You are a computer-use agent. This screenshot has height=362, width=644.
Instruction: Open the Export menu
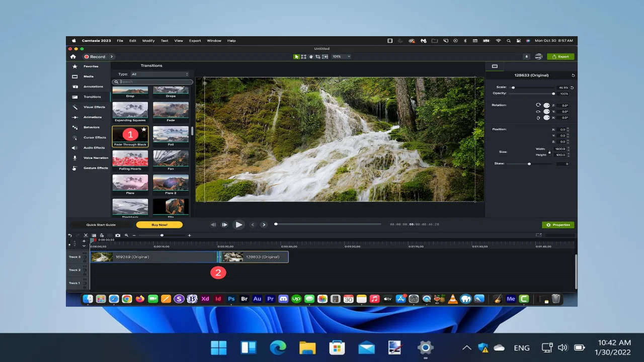click(195, 41)
